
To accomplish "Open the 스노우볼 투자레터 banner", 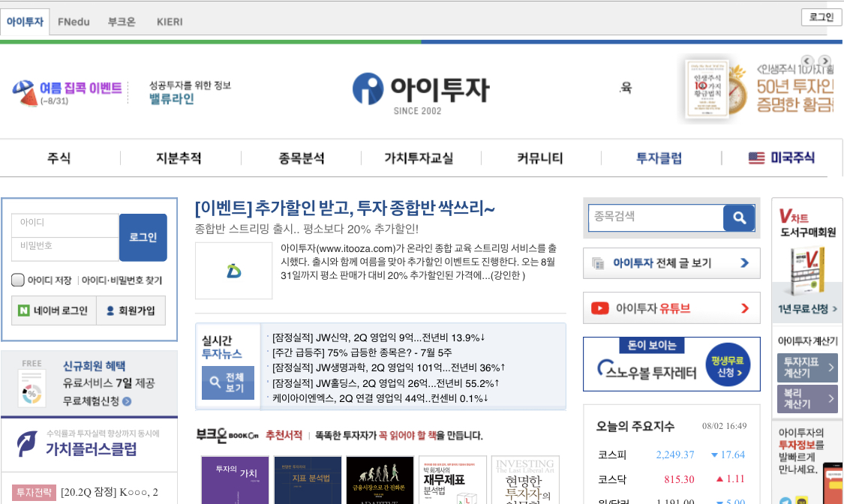I will (x=671, y=364).
